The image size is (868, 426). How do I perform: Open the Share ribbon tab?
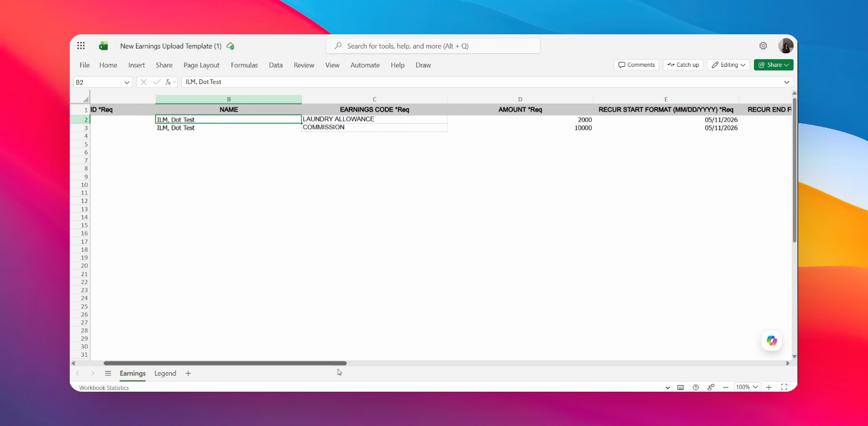point(164,65)
